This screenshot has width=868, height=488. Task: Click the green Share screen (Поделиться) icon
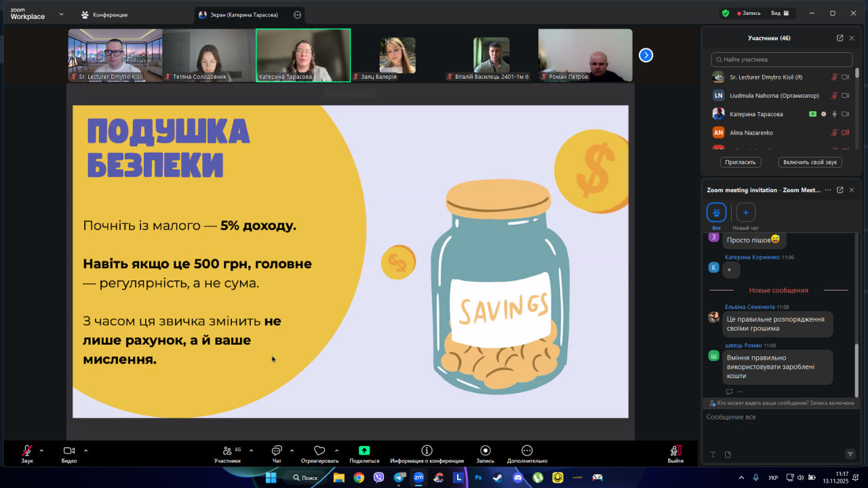364,451
